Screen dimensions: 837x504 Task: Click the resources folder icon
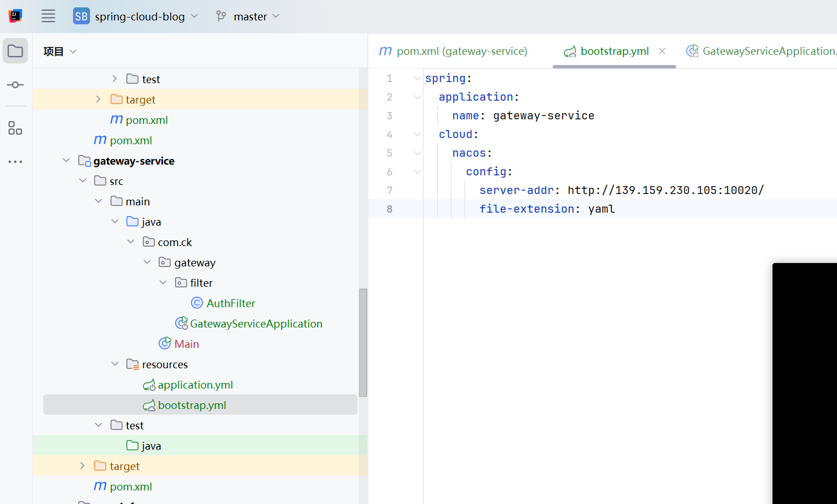click(132, 364)
